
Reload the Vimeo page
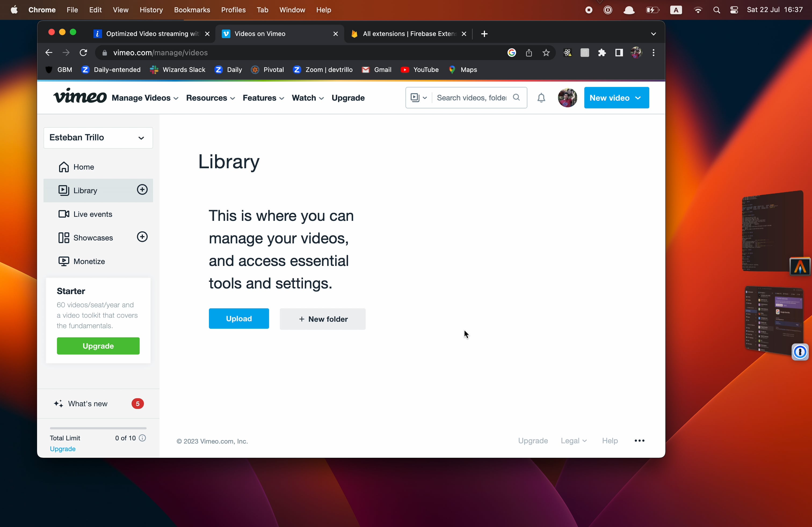83,53
